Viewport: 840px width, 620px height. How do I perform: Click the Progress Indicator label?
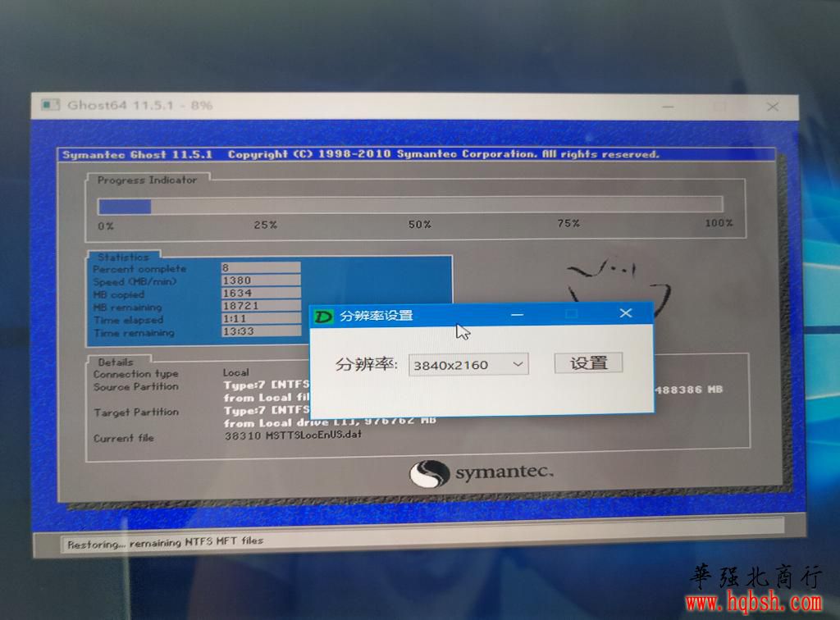tap(147, 180)
